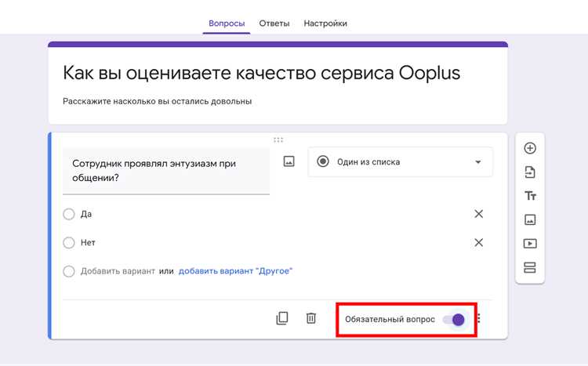Add video from the sidebar toolbar
The height and width of the screenshot is (366, 588).
530,244
